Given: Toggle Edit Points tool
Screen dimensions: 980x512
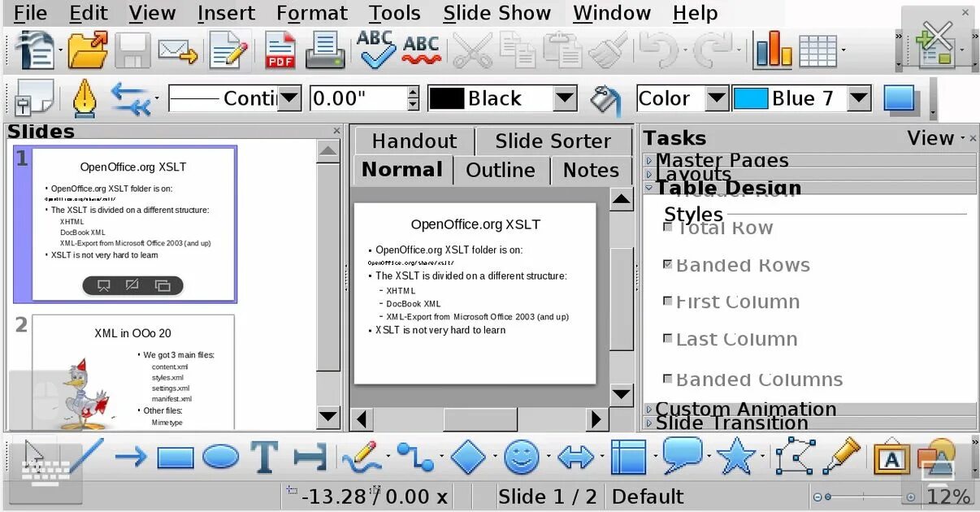Looking at the screenshot, I should [795, 457].
